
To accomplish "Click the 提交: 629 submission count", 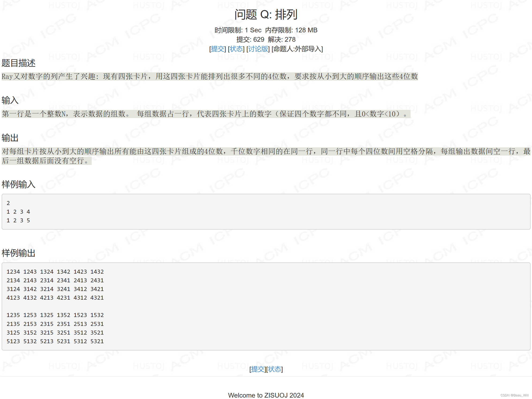I will [250, 39].
